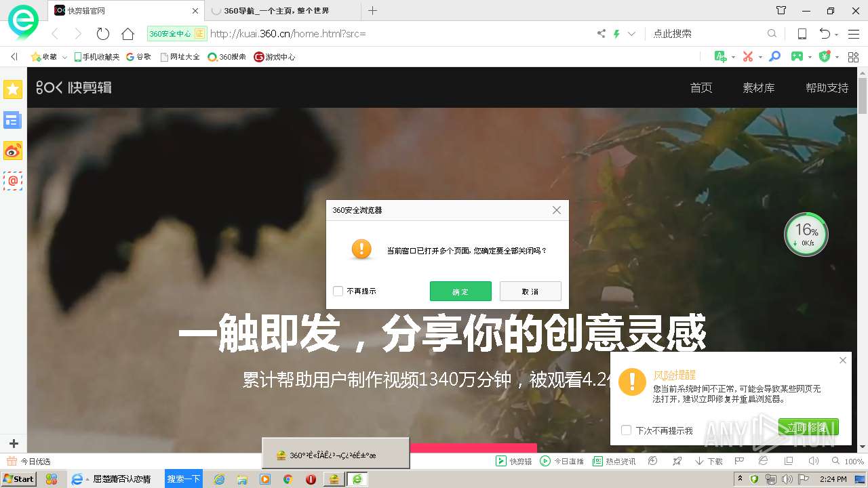The width and height of the screenshot is (868, 488).
Task: Switch to the 快剪辑官网 tab
Action: click(x=126, y=11)
